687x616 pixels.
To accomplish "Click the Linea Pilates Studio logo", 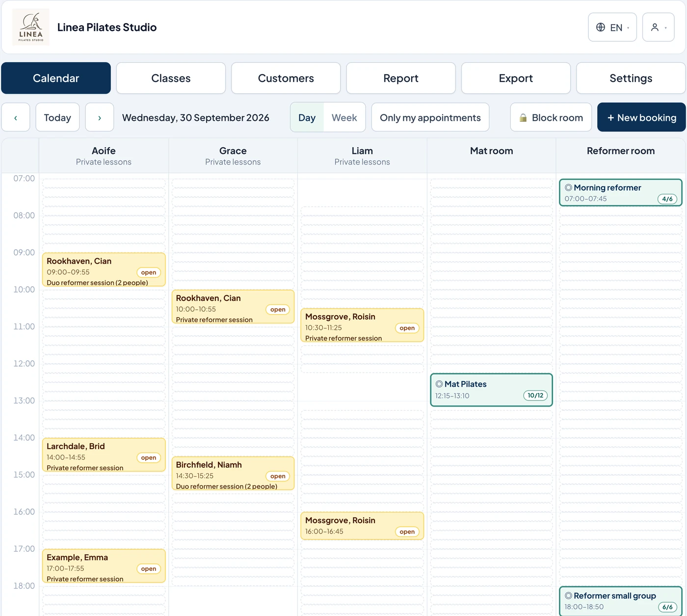I will pyautogui.click(x=31, y=27).
